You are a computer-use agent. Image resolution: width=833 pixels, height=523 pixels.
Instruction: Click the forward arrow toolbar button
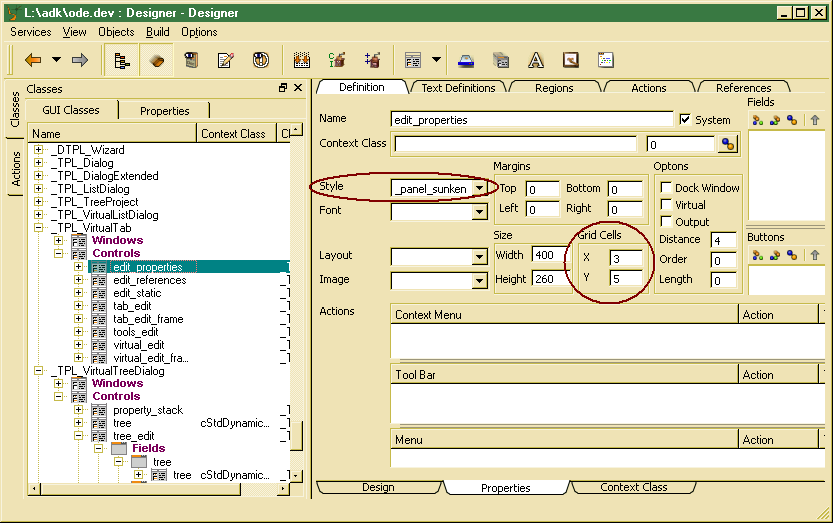coord(80,60)
